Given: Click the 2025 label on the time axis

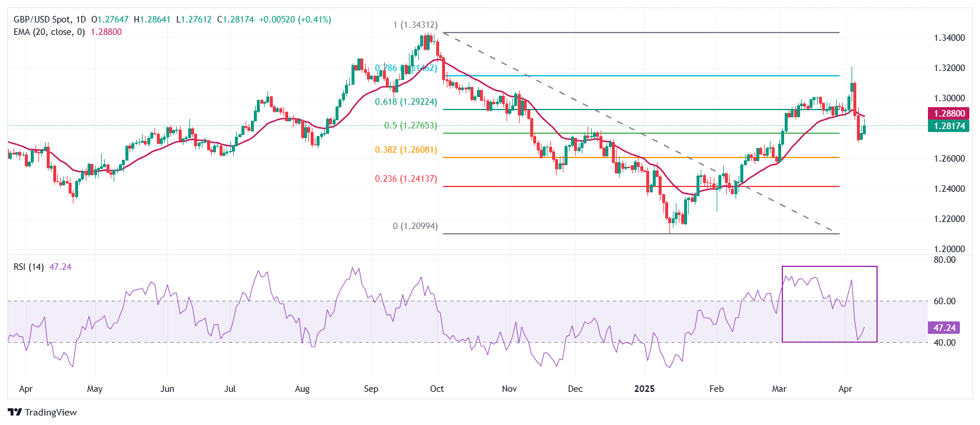Looking at the screenshot, I should point(644,389).
